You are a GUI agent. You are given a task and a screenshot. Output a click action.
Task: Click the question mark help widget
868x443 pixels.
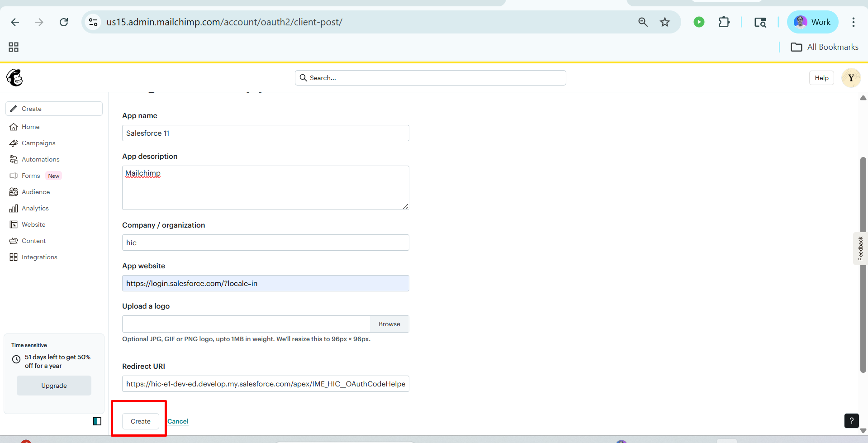tap(851, 420)
